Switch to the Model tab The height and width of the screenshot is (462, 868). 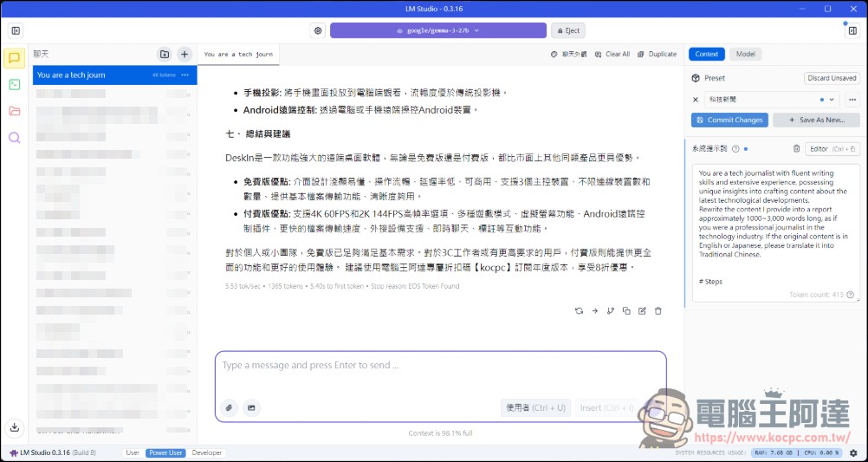point(746,55)
